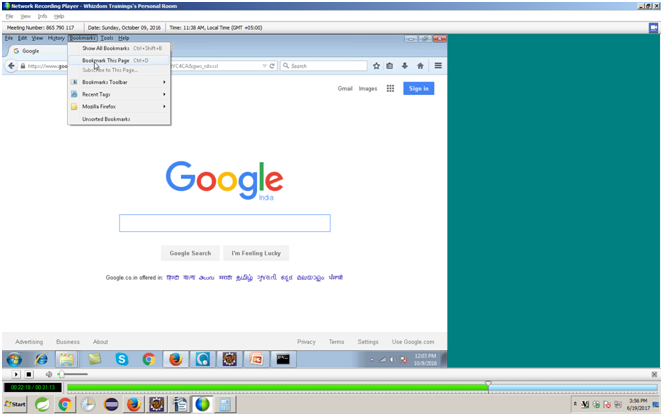Viewport: 663px width, 416px height.
Task: Open Eclipse icon in the bottom taskbar
Action: point(111,405)
